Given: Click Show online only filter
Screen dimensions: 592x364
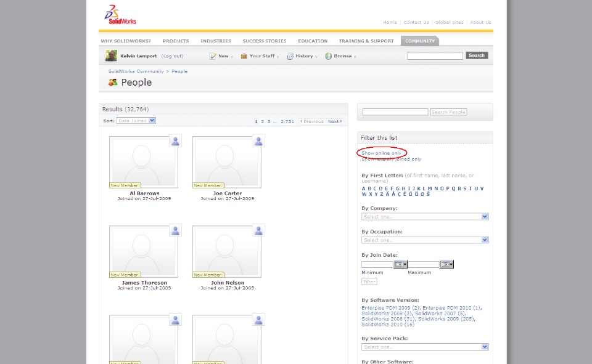Looking at the screenshot, I should coord(381,153).
